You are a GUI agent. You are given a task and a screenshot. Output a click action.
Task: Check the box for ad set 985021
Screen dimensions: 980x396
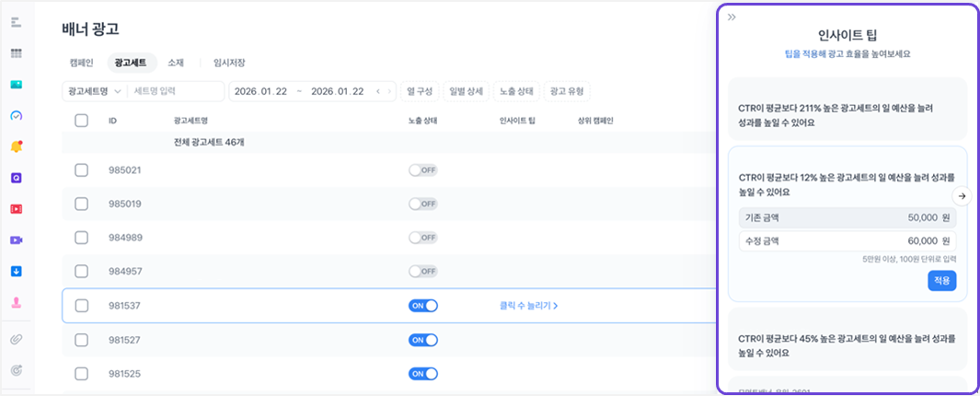81,170
